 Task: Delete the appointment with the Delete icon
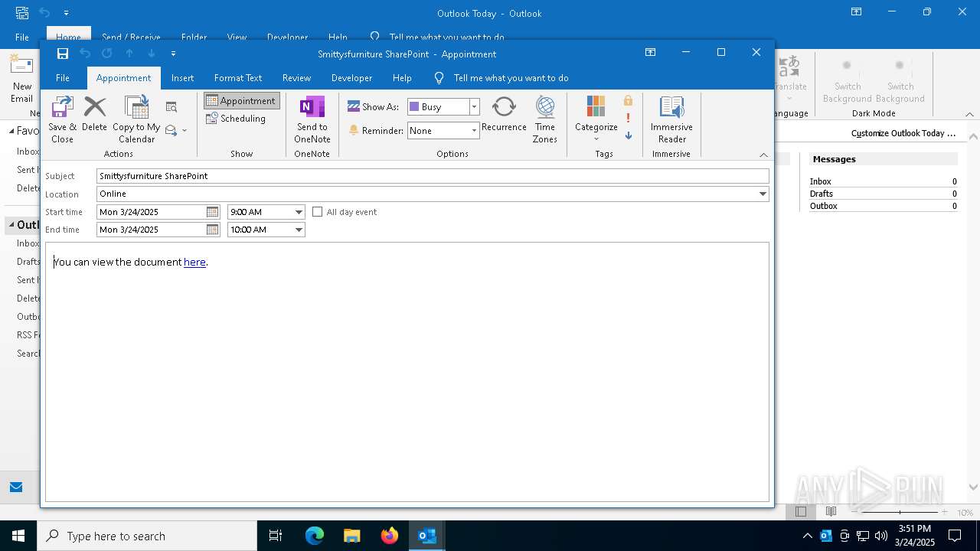pyautogui.click(x=94, y=113)
